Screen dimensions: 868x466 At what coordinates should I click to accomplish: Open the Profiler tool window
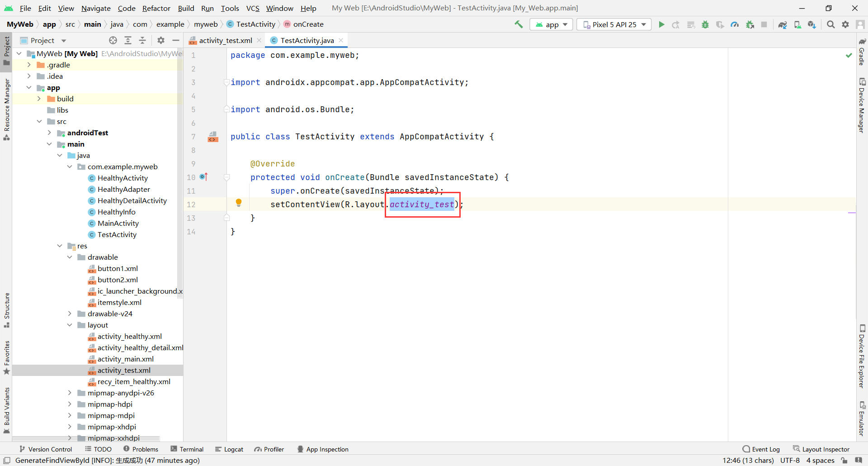[x=269, y=449]
